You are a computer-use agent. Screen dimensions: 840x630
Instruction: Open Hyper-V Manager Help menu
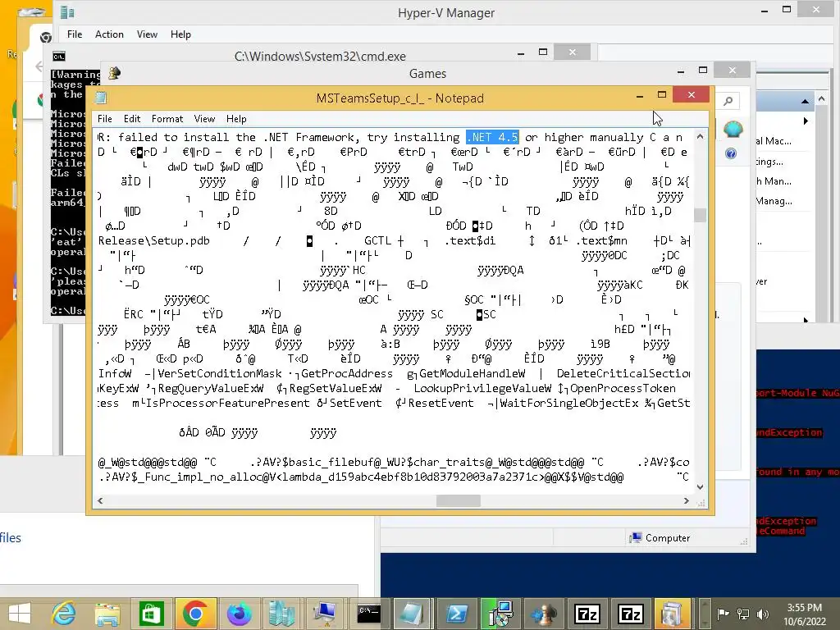coord(180,34)
